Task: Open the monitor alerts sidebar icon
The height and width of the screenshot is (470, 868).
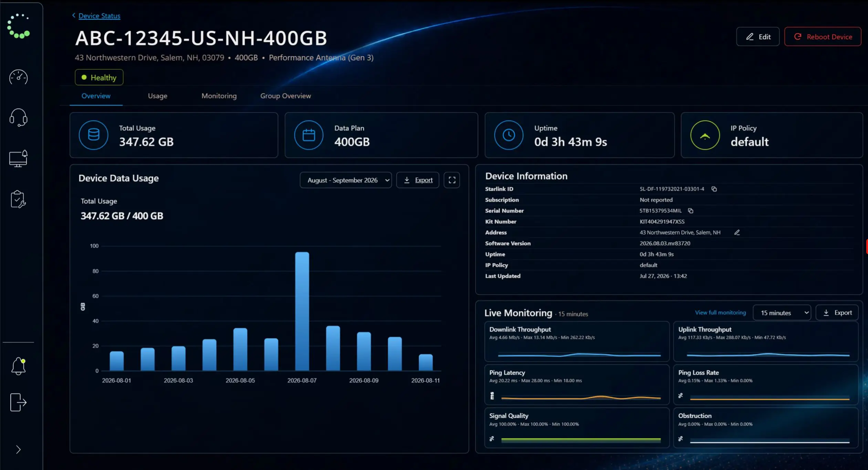Action: [18, 158]
